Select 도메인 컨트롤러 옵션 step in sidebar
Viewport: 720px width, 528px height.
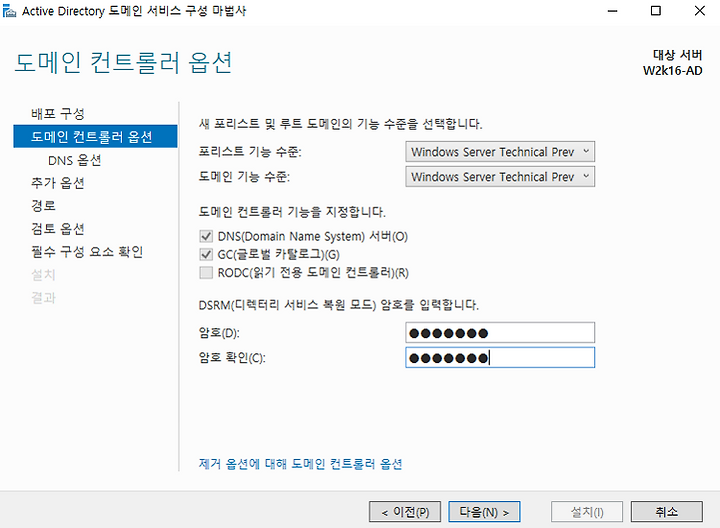(x=95, y=136)
